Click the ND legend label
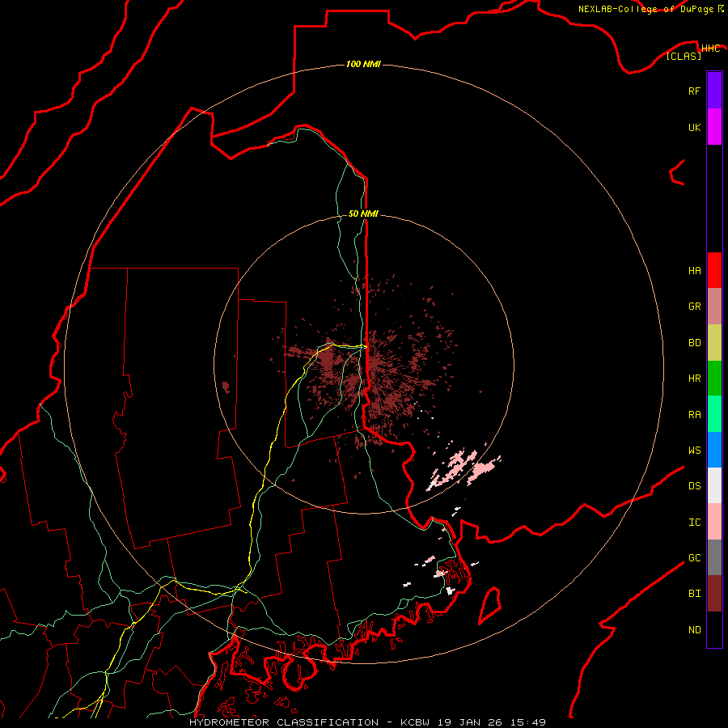 (x=694, y=629)
